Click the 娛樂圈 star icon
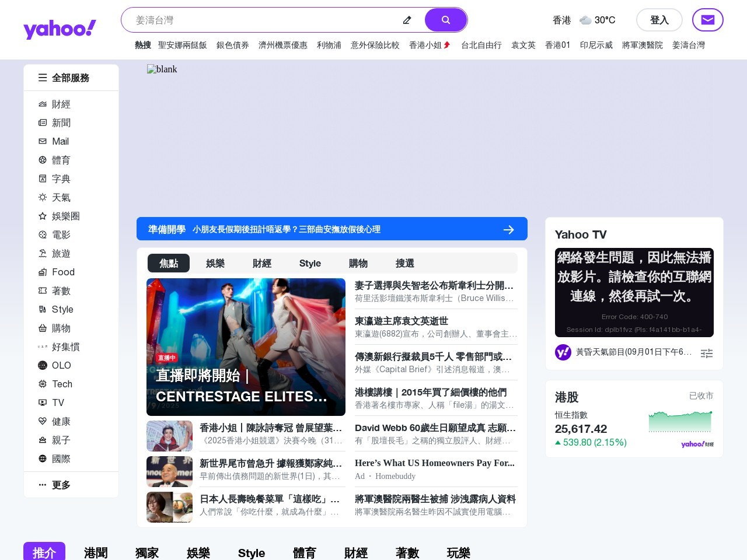 point(43,216)
